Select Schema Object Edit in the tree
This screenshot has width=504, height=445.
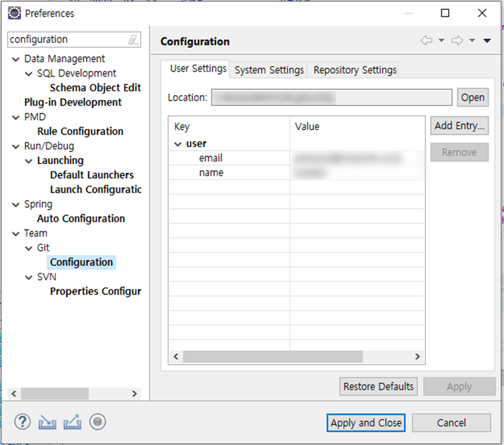[x=96, y=88]
